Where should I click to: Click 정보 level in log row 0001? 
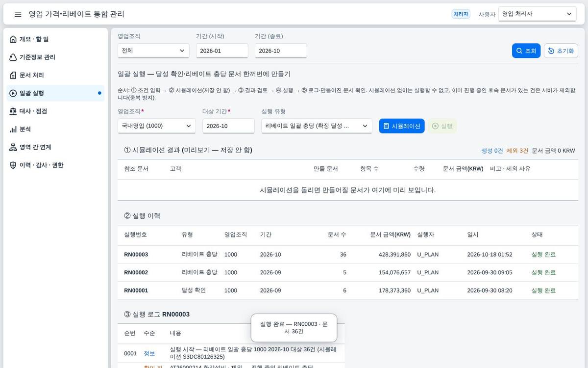point(149,353)
